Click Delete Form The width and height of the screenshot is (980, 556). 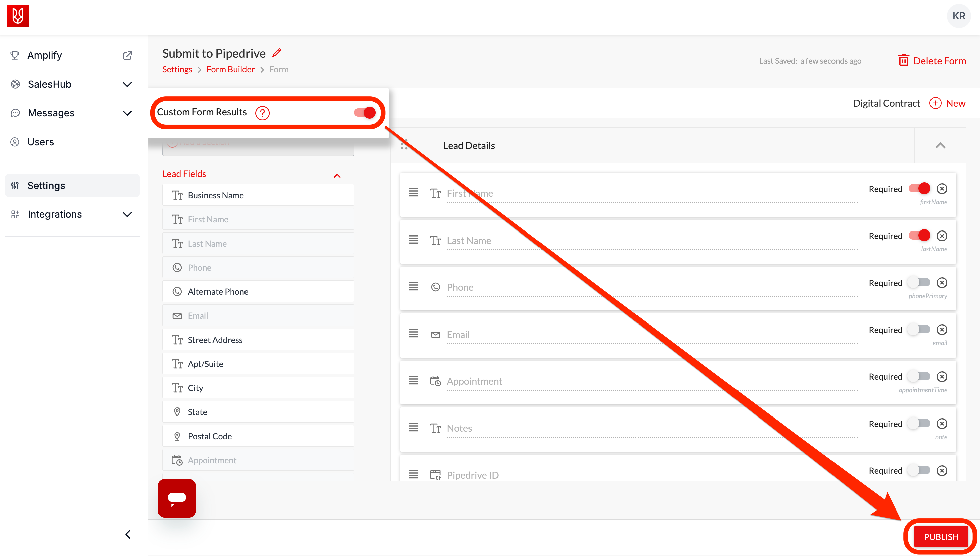pyautogui.click(x=932, y=60)
